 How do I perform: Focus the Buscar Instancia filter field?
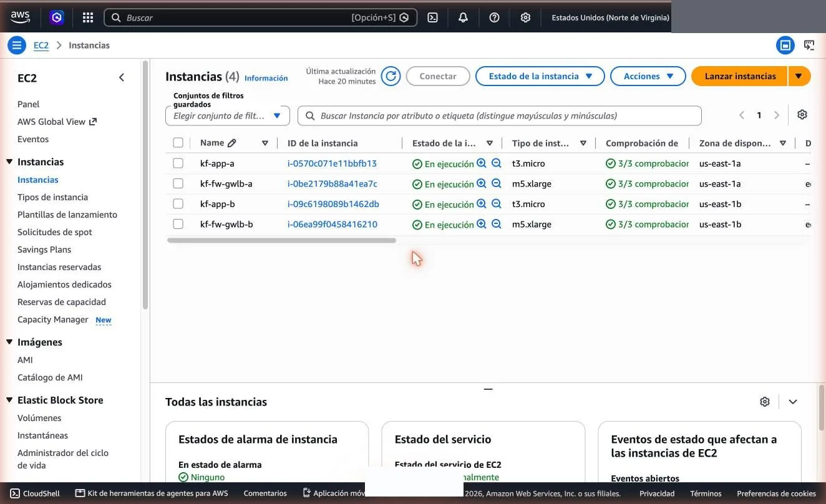(500, 115)
